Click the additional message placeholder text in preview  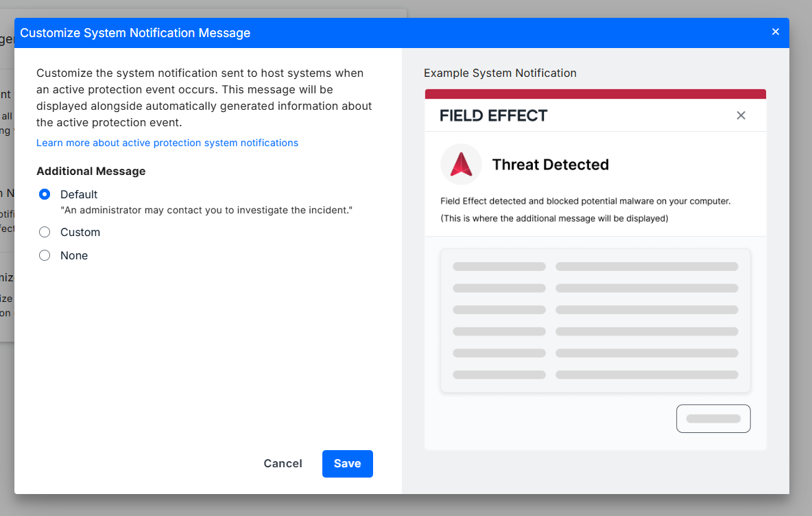click(555, 219)
